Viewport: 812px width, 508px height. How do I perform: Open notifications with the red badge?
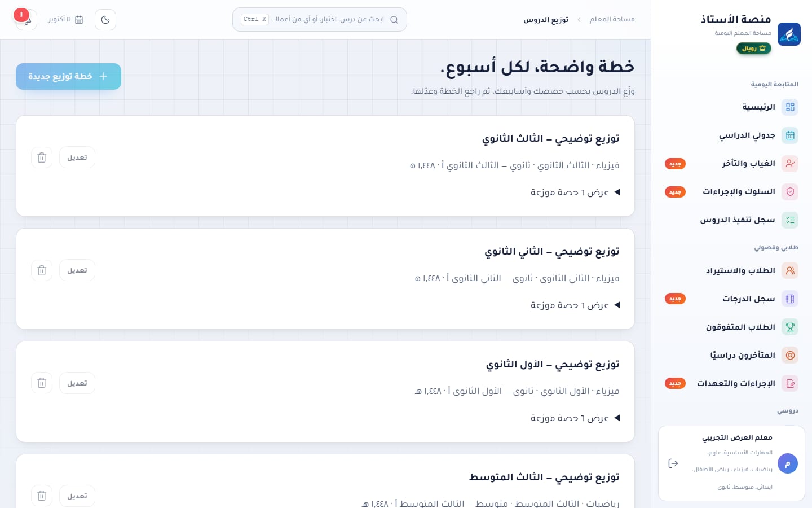tap(26, 19)
